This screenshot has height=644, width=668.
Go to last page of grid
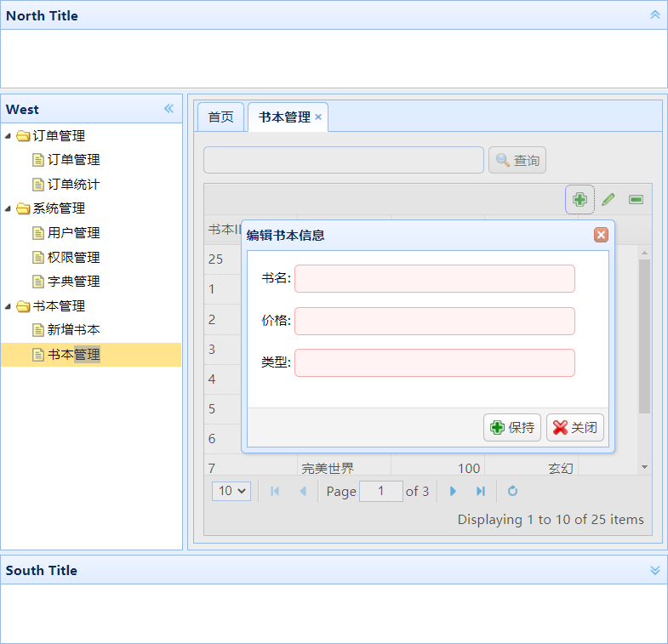[x=481, y=491]
